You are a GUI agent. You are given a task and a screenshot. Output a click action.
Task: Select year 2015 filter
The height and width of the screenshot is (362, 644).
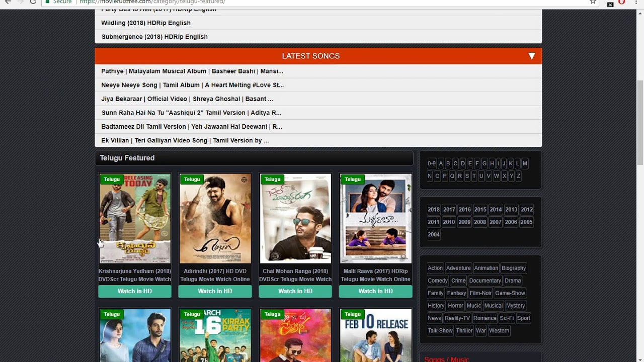480,210
